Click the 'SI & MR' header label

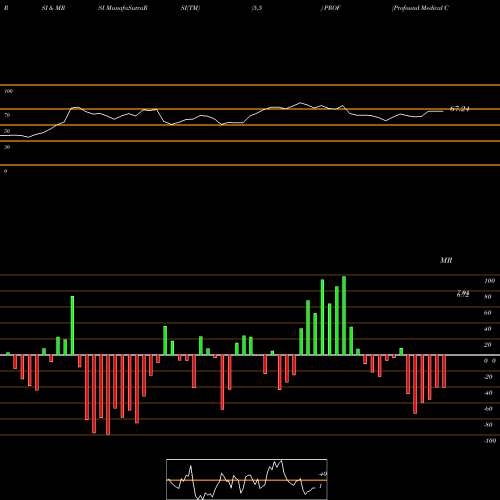(53, 8)
